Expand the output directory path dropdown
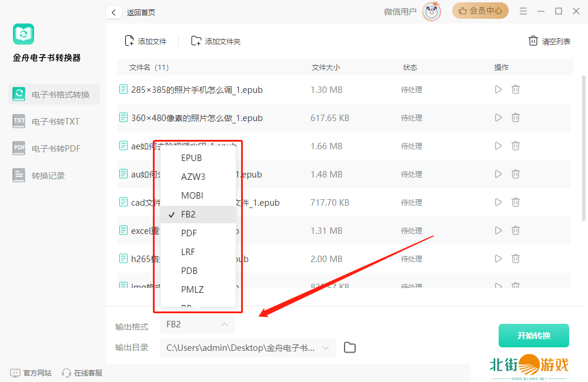Screen dimensions: 588x382 coord(326,348)
